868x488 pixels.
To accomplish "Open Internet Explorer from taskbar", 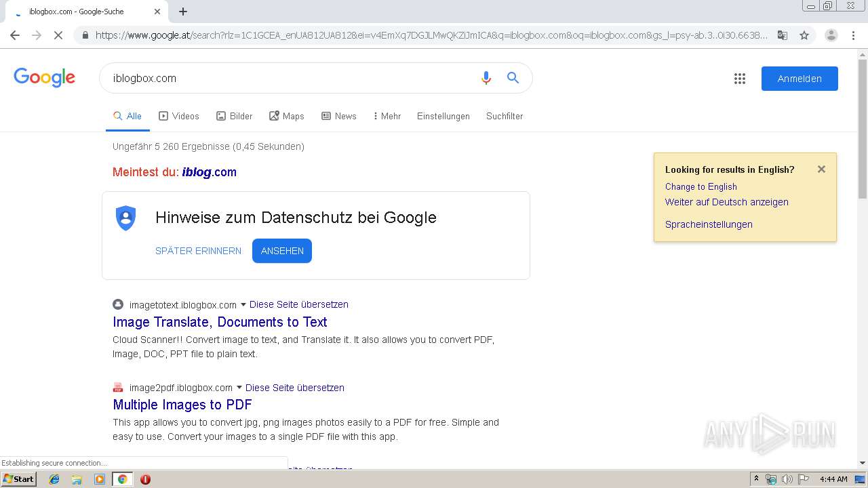I will point(54,479).
